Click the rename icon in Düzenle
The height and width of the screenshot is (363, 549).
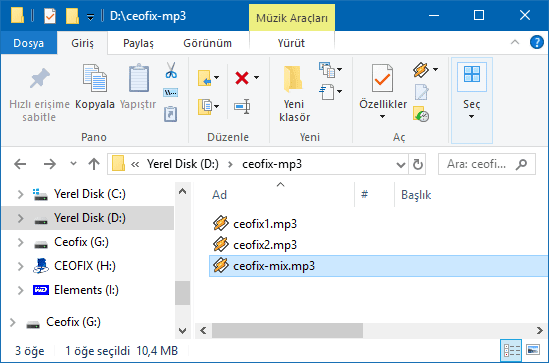click(x=242, y=106)
